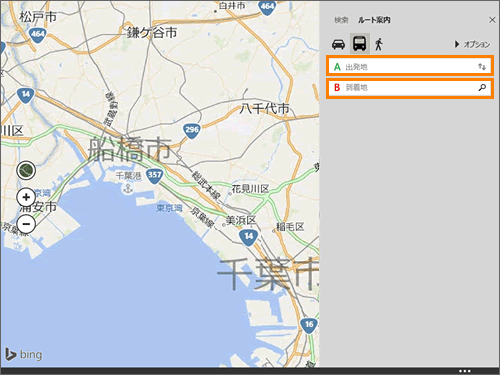Click the 到着地 destination input field
Image resolution: width=500 pixels, height=375 pixels.
[x=410, y=87]
